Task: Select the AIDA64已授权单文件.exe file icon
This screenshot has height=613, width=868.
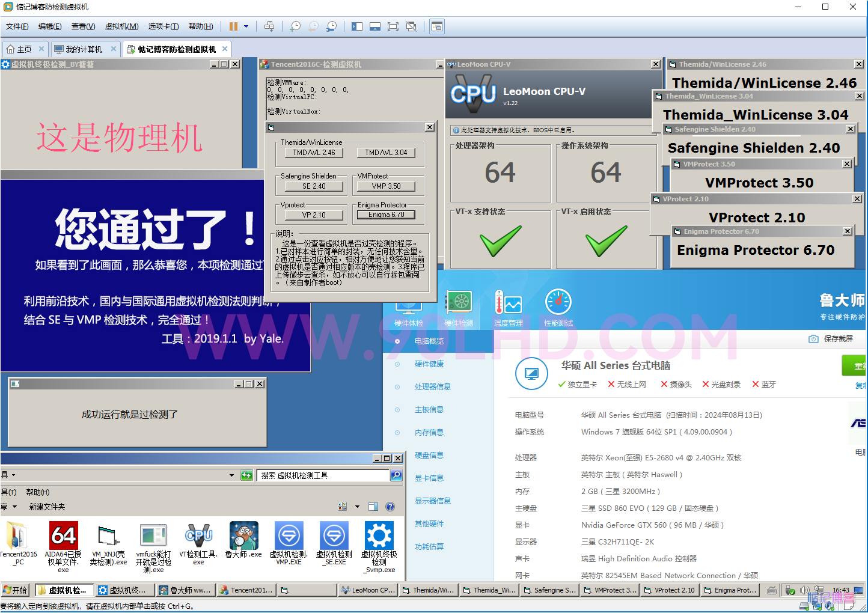Action: pos(63,546)
